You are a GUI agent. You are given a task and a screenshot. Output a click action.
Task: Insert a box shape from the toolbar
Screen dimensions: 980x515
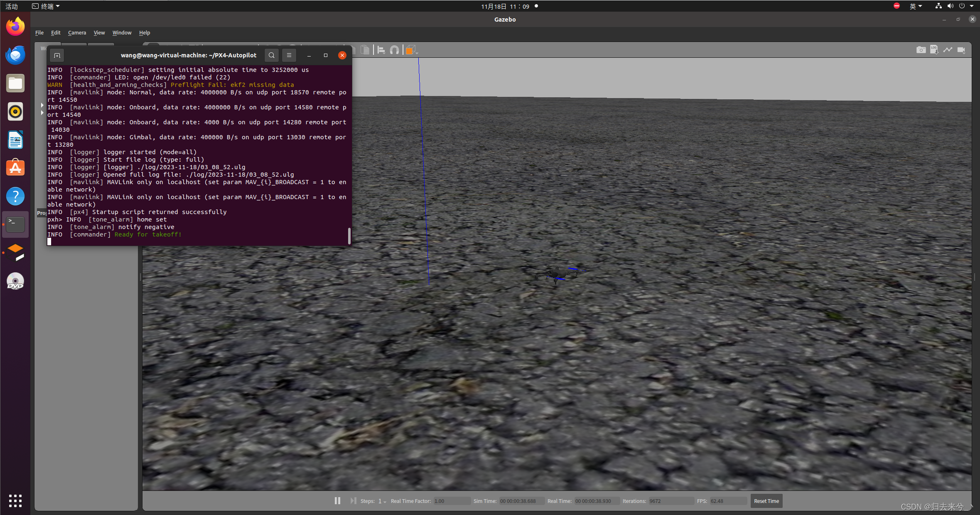click(x=410, y=49)
